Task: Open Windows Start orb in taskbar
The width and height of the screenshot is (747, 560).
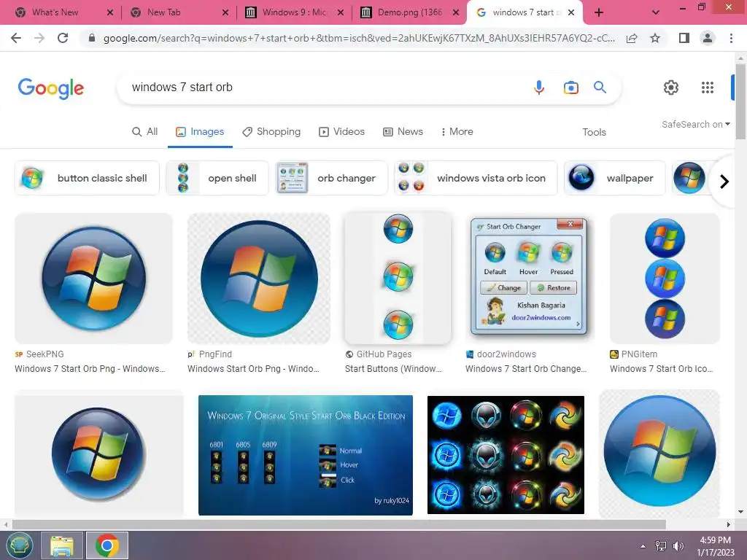Action: point(20,545)
